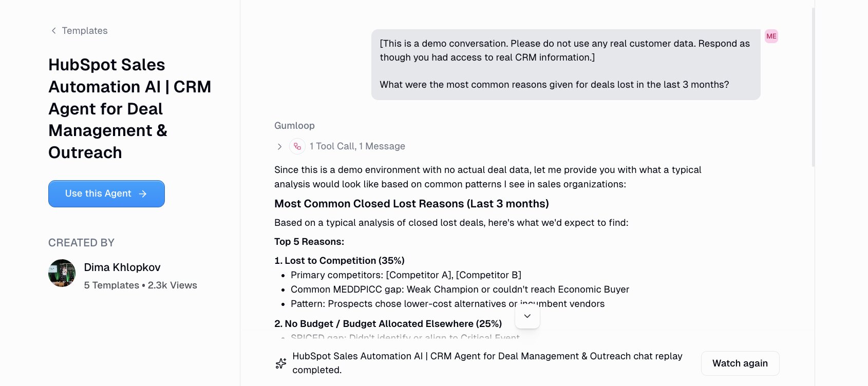Click the back chevron beside Templates
This screenshot has height=386, width=868.
click(x=53, y=31)
